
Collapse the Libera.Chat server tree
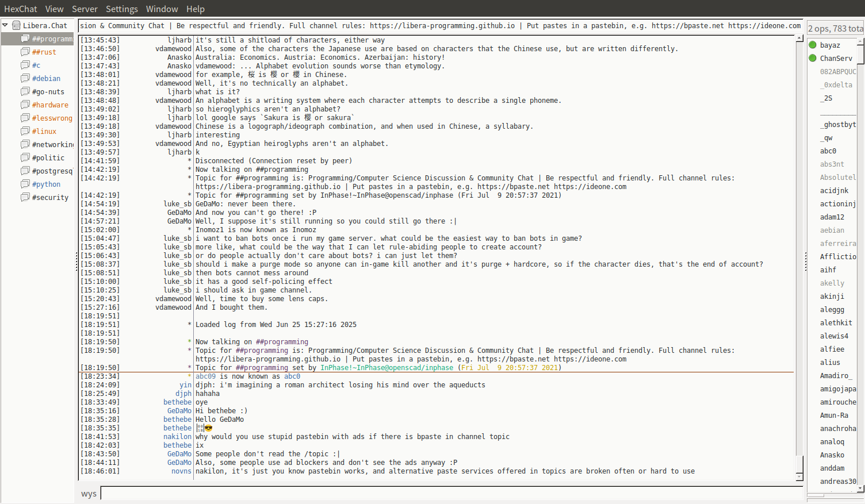click(5, 25)
